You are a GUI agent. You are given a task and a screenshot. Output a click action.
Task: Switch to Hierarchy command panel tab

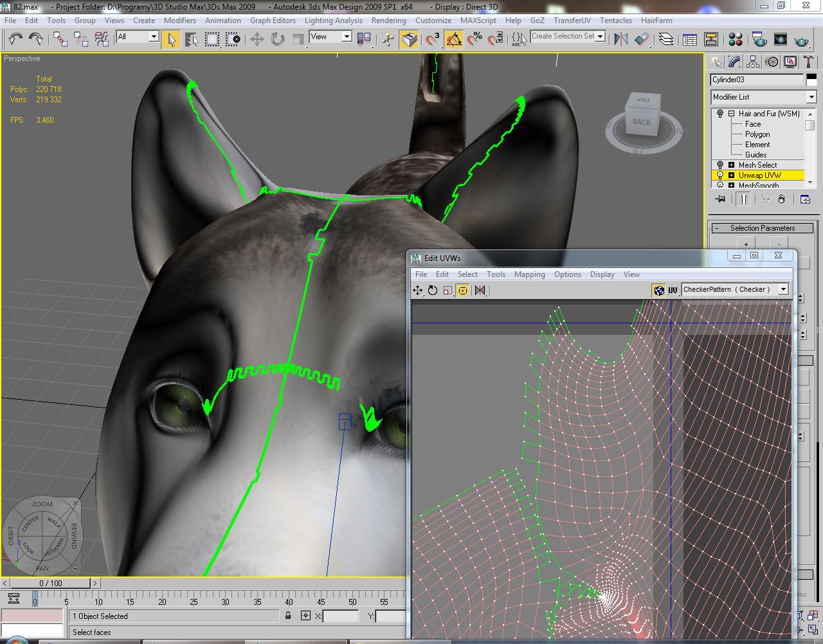tap(753, 62)
